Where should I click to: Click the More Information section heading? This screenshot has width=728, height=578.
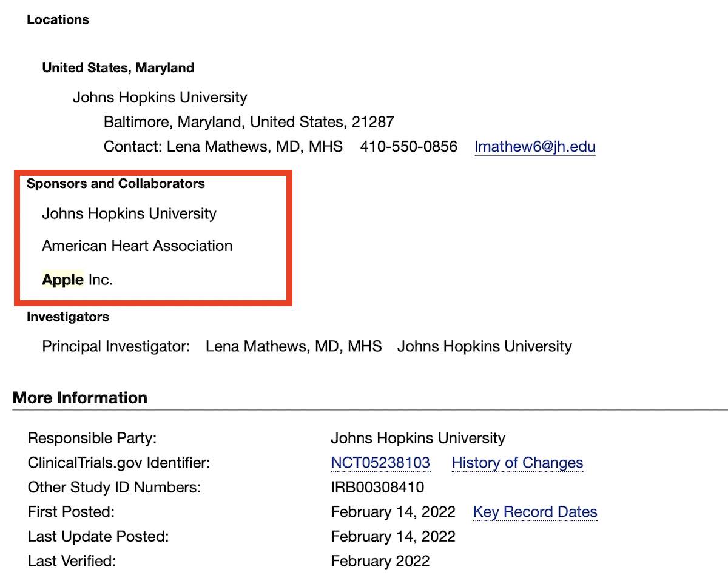(x=79, y=398)
